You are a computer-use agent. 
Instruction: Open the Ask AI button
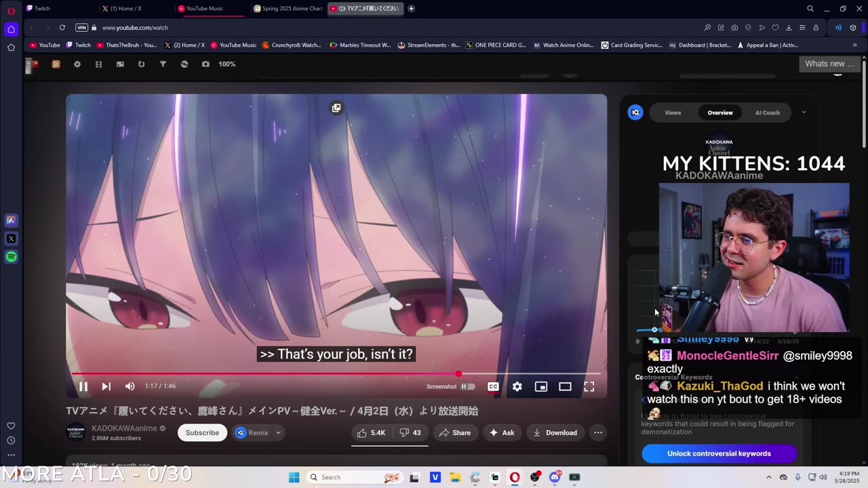tap(502, 432)
